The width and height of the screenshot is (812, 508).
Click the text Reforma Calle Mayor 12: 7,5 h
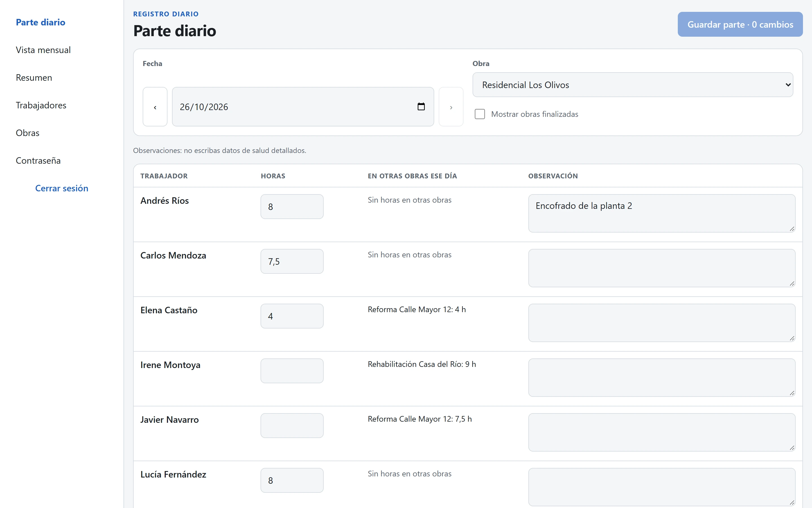coord(420,419)
